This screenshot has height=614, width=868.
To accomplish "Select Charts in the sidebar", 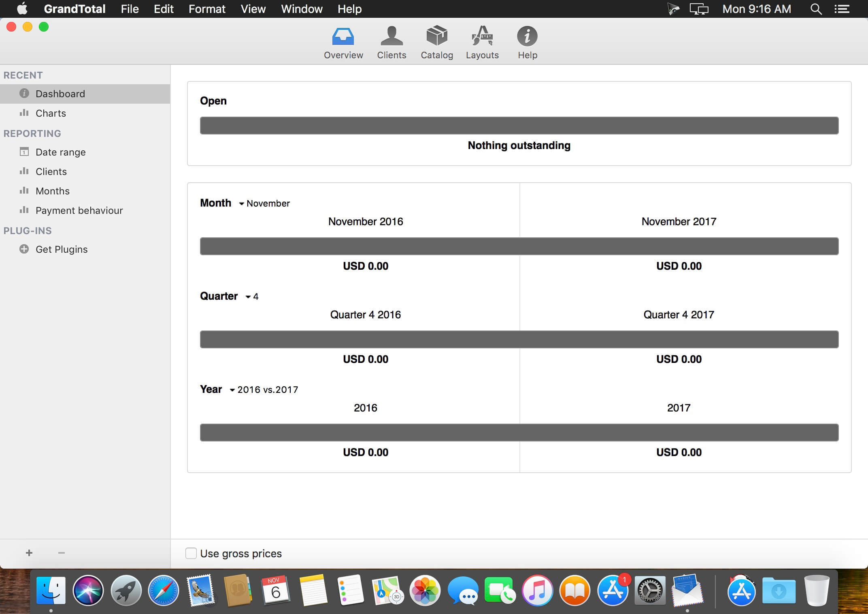I will 51,113.
